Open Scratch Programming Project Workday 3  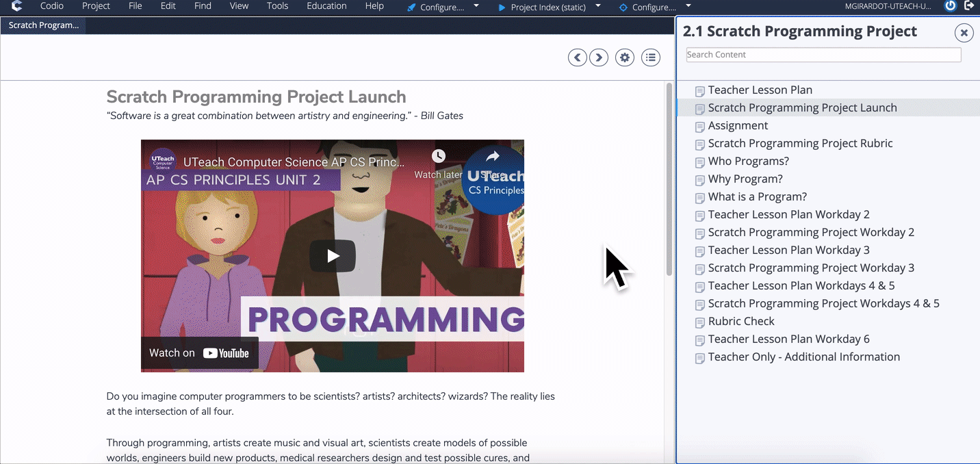tap(811, 268)
